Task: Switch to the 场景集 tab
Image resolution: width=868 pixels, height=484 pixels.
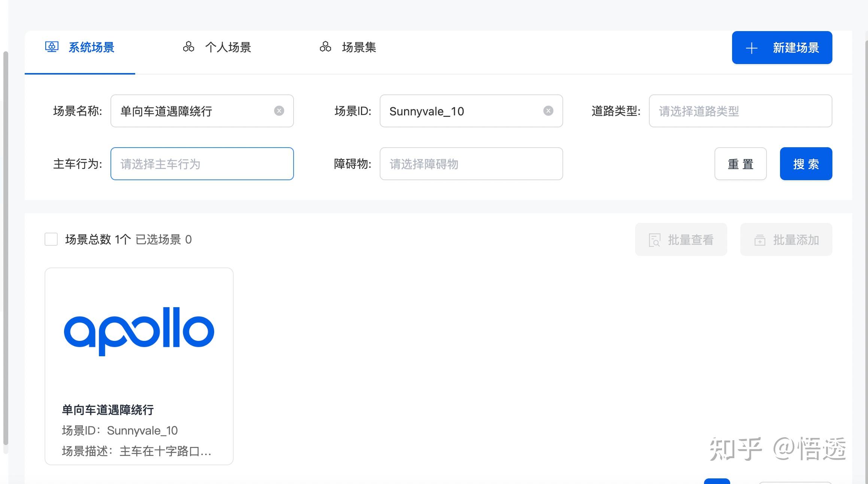Action: [x=348, y=48]
